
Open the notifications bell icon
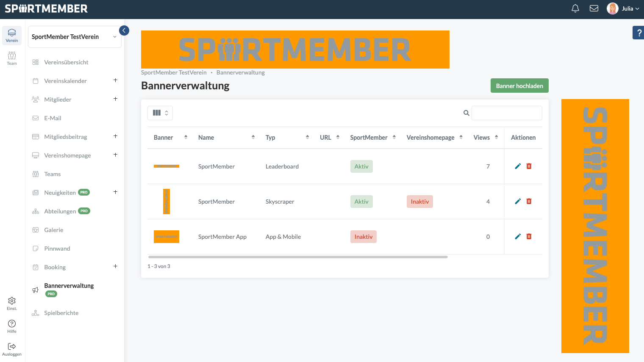tap(575, 8)
